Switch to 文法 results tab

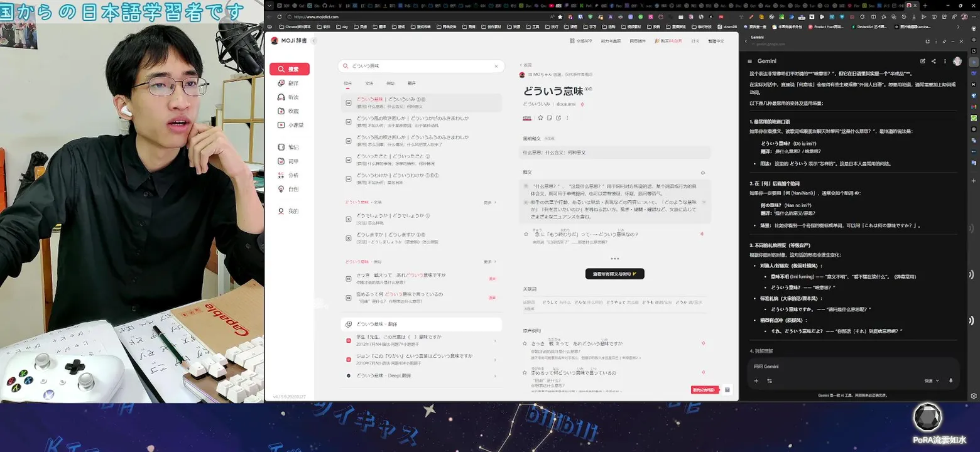[369, 83]
